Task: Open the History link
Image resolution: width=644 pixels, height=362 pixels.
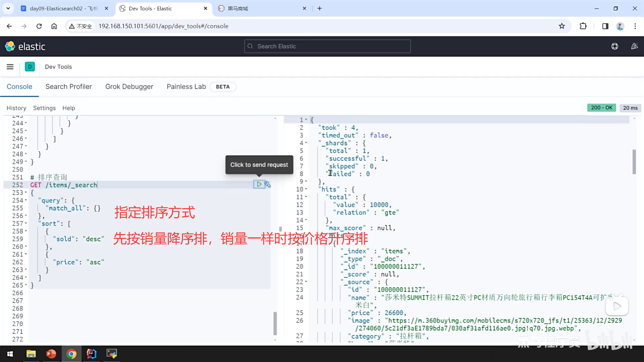Action: pyautogui.click(x=16, y=108)
